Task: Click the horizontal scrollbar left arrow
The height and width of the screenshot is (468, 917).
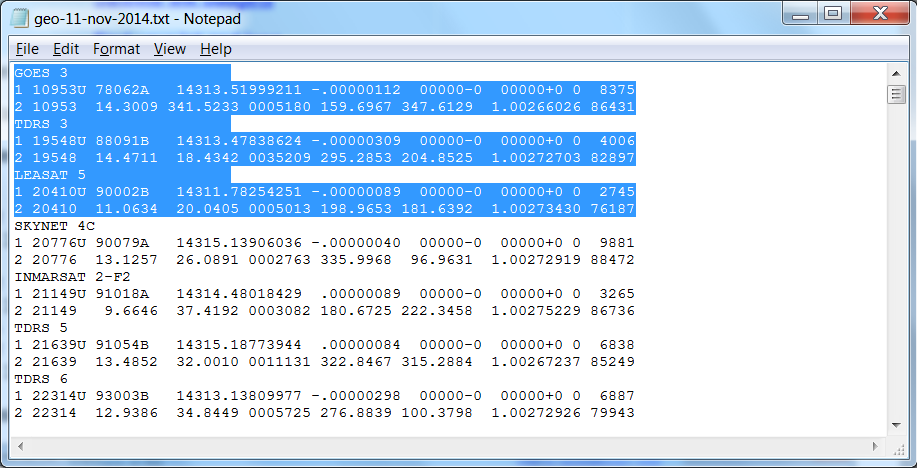Action: [x=20, y=446]
